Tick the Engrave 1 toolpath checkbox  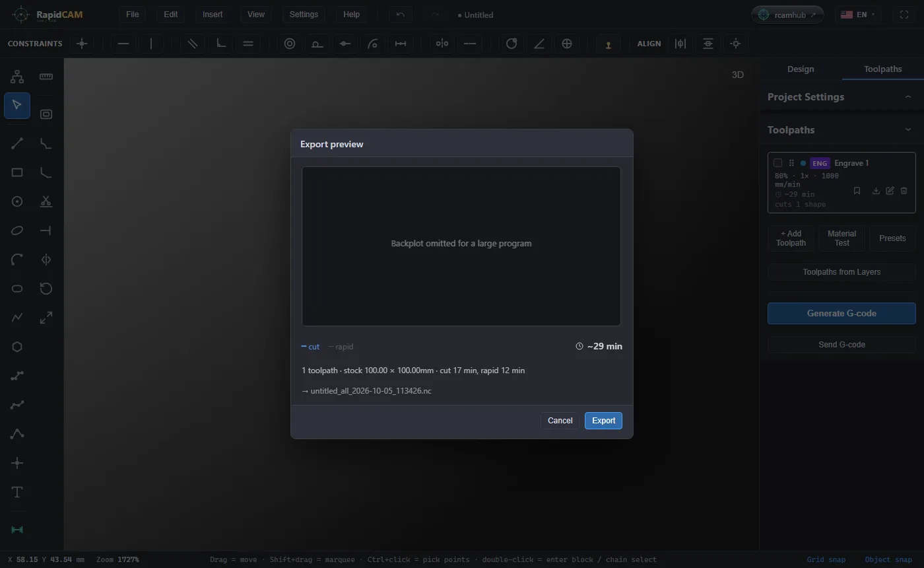tap(777, 163)
